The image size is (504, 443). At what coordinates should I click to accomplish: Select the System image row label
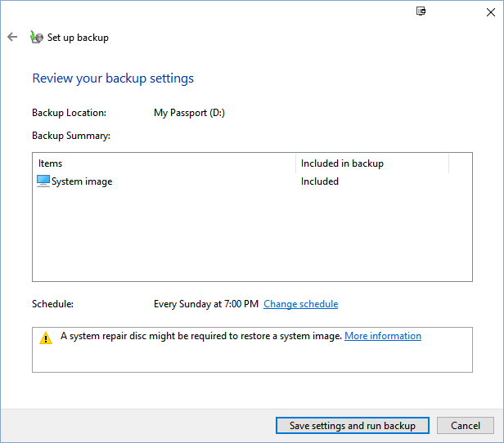[x=82, y=181]
